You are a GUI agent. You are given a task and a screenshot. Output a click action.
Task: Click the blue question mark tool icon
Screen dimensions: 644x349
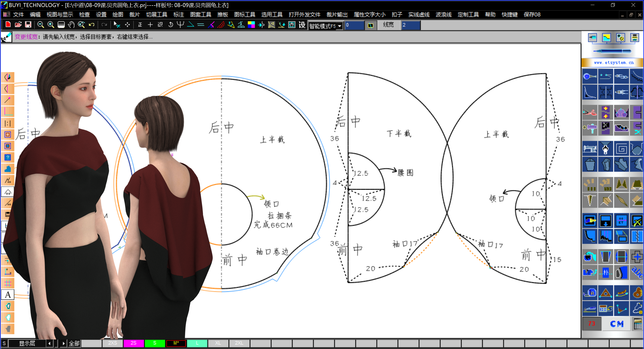click(8, 158)
